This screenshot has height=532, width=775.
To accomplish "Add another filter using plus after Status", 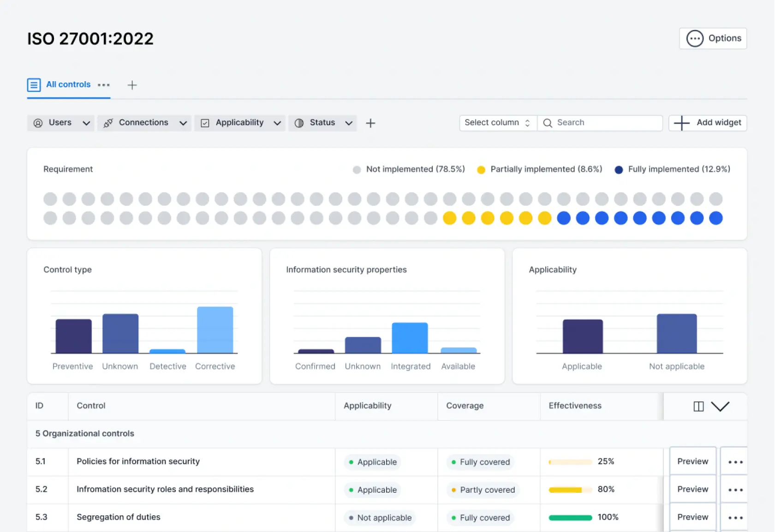I will pyautogui.click(x=370, y=123).
